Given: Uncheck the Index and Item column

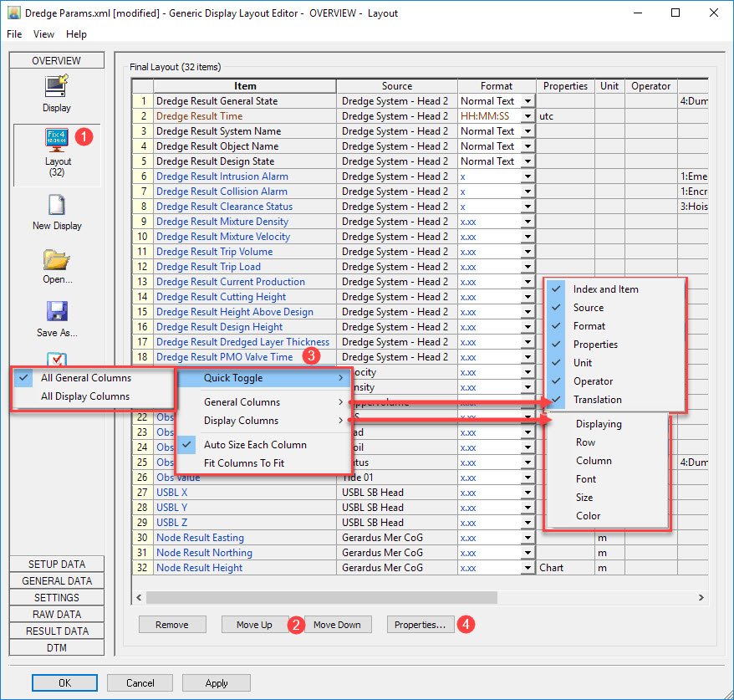Looking at the screenshot, I should pos(605,289).
